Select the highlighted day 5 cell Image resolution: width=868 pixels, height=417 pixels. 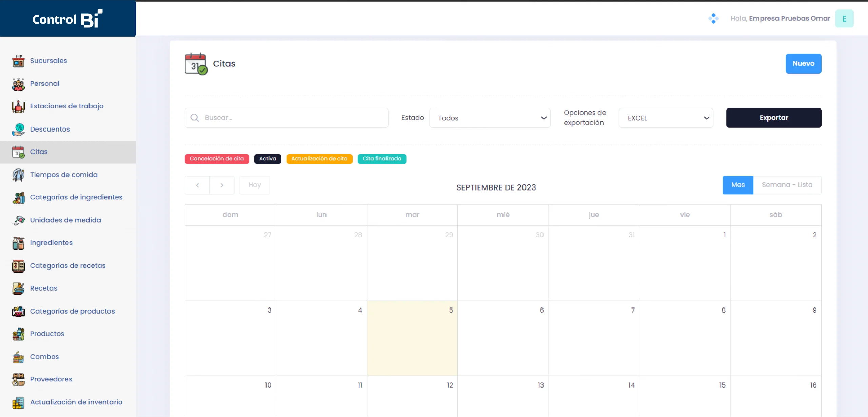pos(412,338)
